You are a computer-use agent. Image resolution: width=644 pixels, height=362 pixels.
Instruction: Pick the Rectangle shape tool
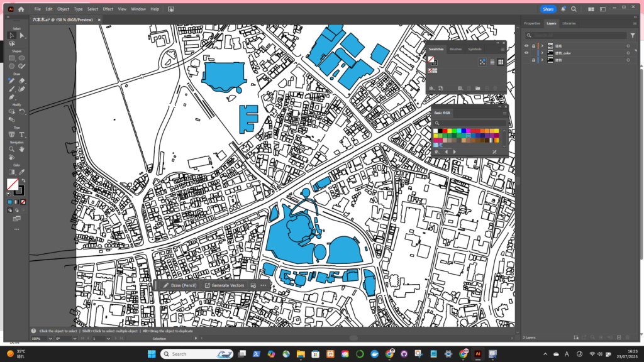(x=11, y=58)
